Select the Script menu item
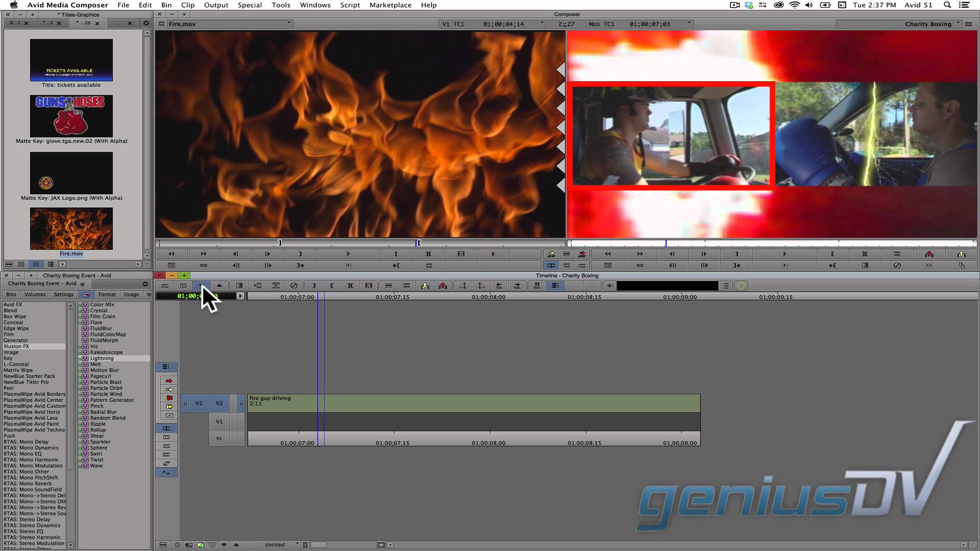Screen dimensions: 980x551 349,6
